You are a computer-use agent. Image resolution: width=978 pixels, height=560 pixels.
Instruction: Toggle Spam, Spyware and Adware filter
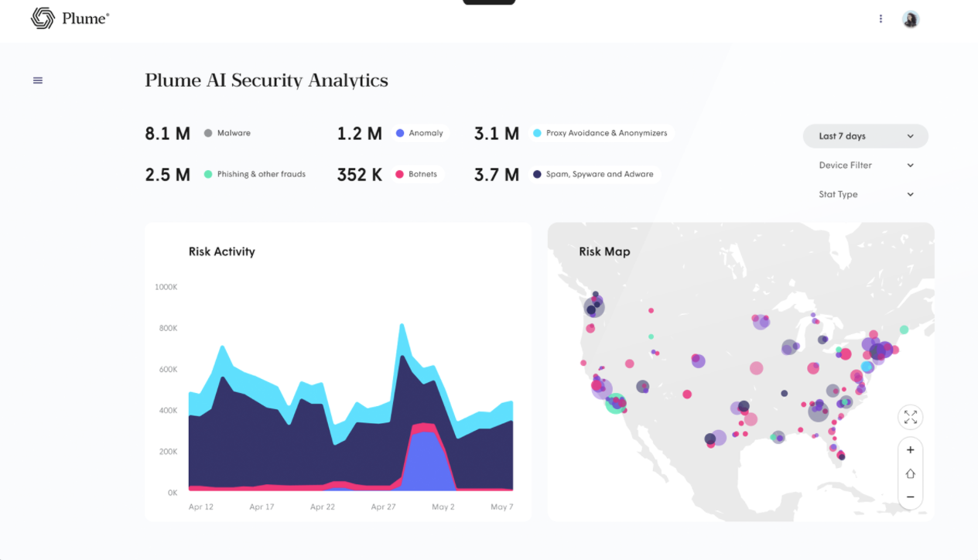(593, 174)
